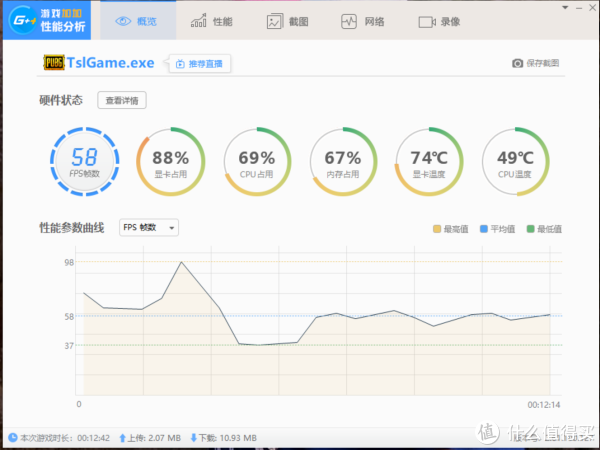Click 下载 10.93 MB text
The height and width of the screenshot is (450, 600).
228,438
